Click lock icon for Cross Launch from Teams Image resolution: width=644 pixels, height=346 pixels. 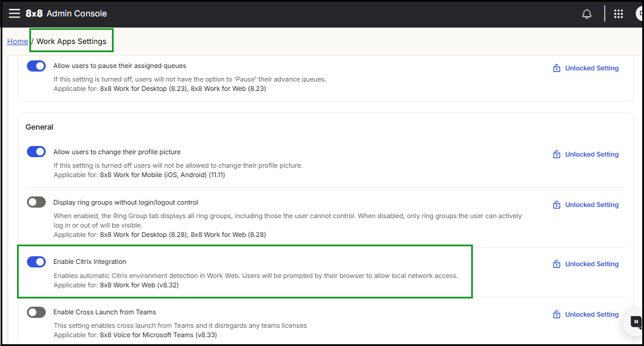coord(556,315)
